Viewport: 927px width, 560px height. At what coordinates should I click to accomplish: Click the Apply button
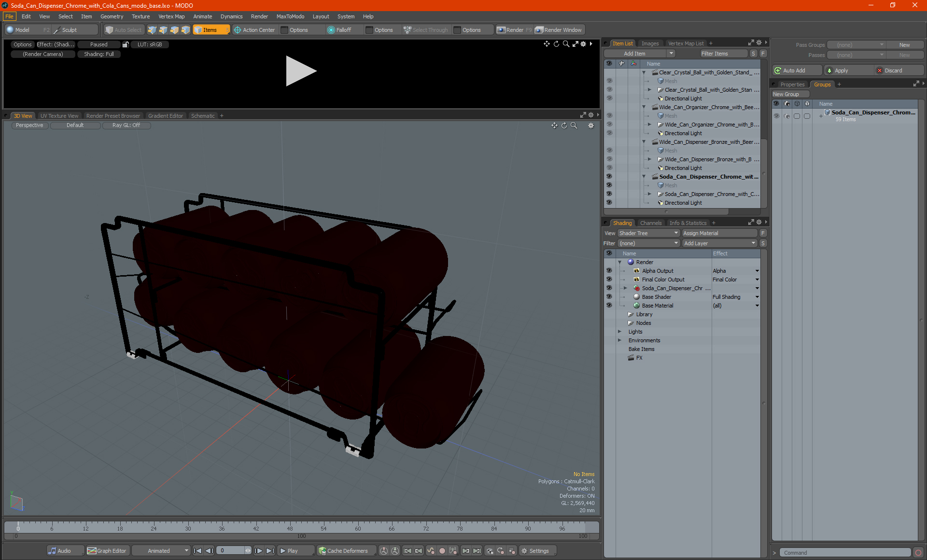coord(848,70)
